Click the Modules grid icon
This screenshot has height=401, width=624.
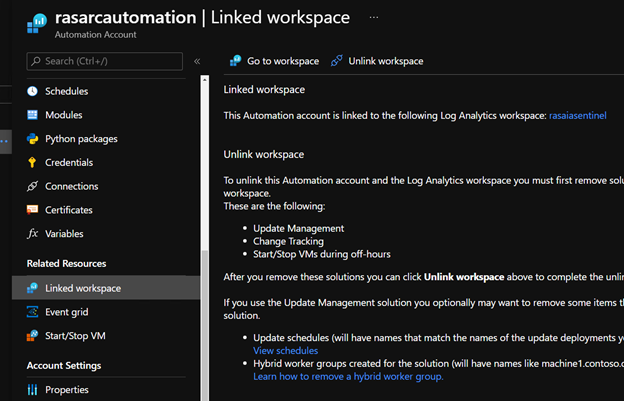coord(32,115)
